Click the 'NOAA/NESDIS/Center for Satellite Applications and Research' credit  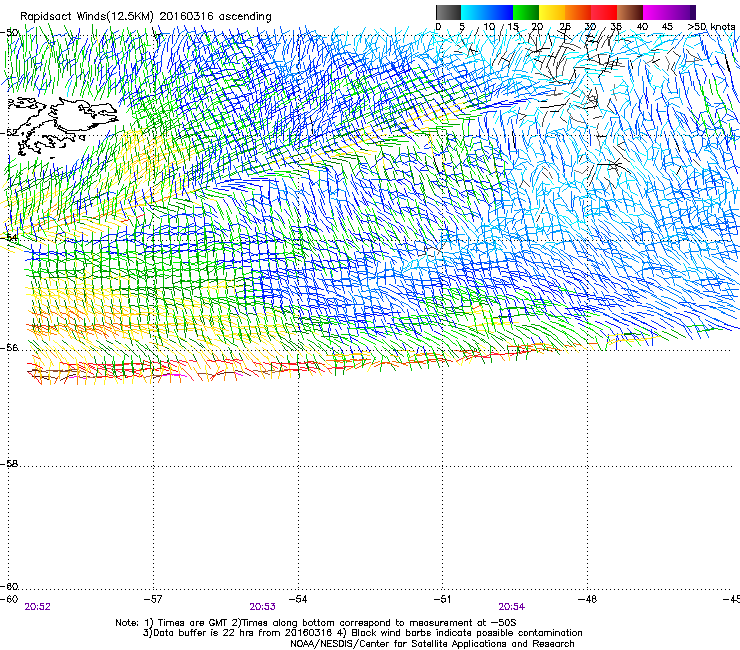pyautogui.click(x=432, y=644)
